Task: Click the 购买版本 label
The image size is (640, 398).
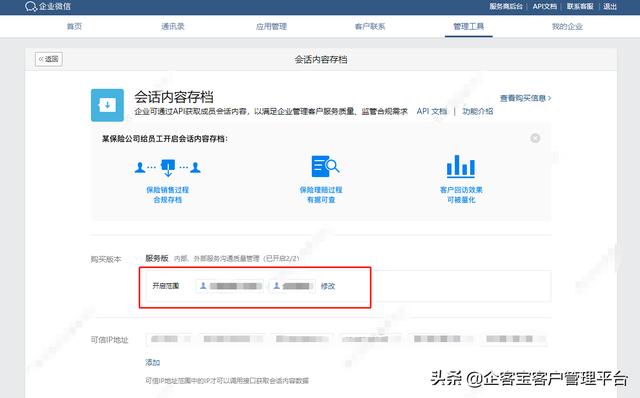Action: click(x=106, y=259)
